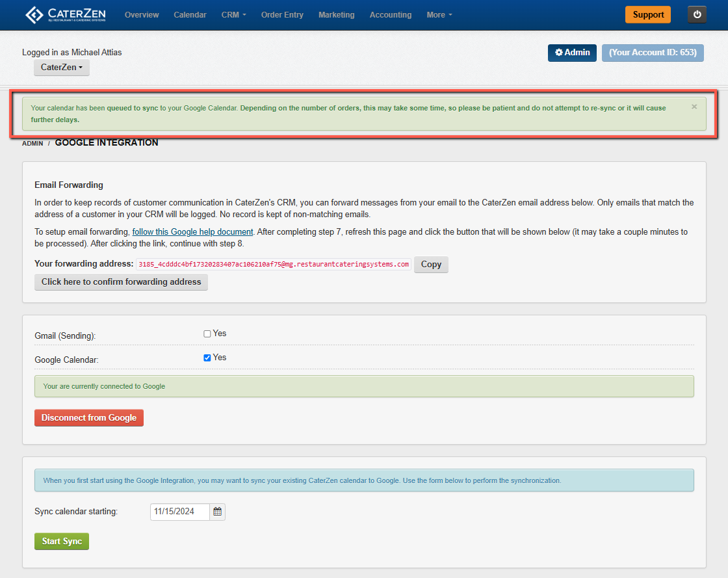728x578 pixels.
Task: Enable the Gmail (Sending) Yes checkbox
Action: click(207, 334)
